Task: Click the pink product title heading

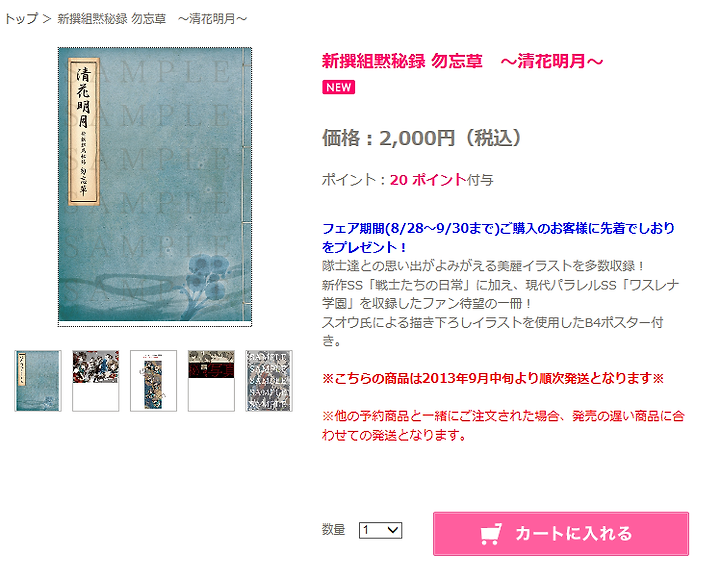Action: 462,61
